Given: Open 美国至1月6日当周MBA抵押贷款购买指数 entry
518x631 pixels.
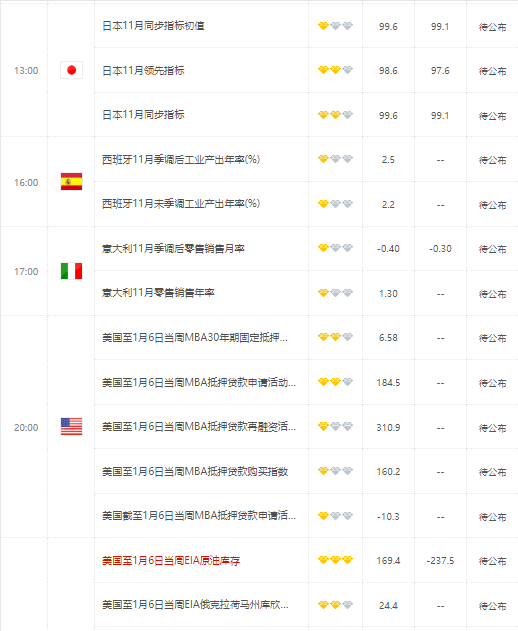Looking at the screenshot, I should (x=195, y=471).
